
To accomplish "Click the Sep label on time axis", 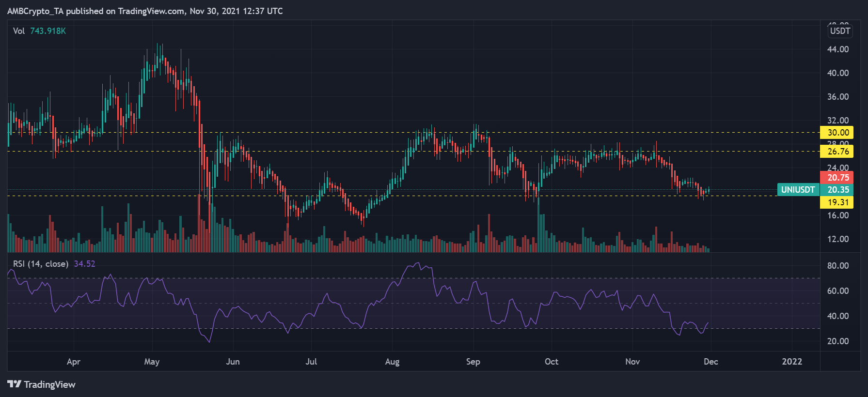I will coord(473,362).
